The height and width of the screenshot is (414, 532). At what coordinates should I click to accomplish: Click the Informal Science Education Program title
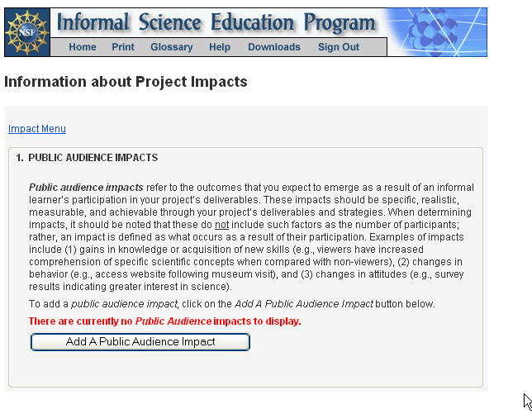point(216,22)
